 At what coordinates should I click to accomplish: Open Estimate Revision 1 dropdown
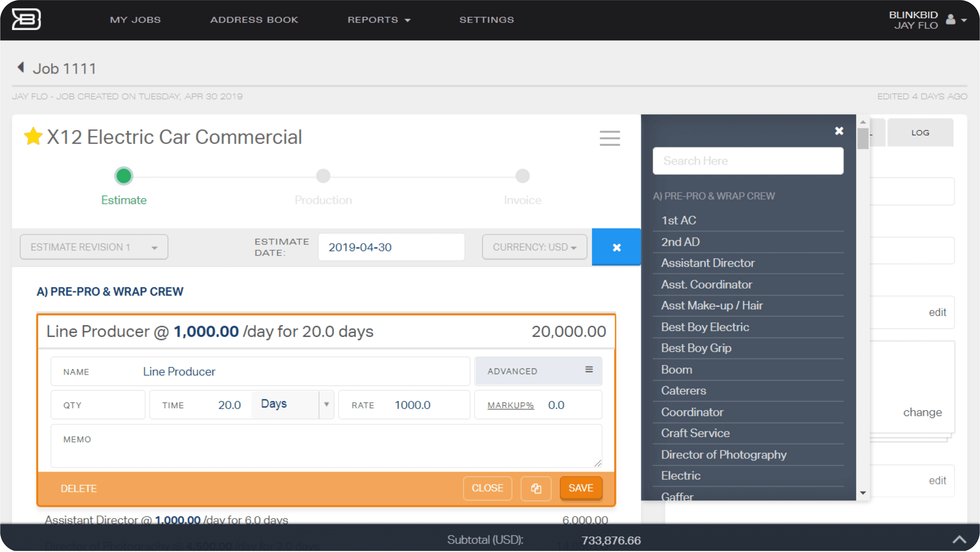tap(94, 247)
